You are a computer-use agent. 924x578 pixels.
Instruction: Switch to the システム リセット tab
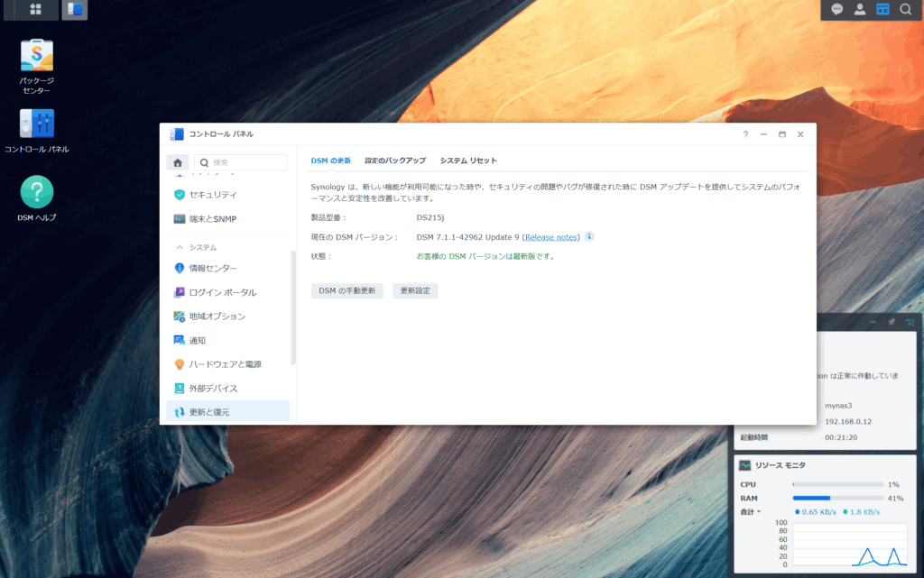coord(468,161)
